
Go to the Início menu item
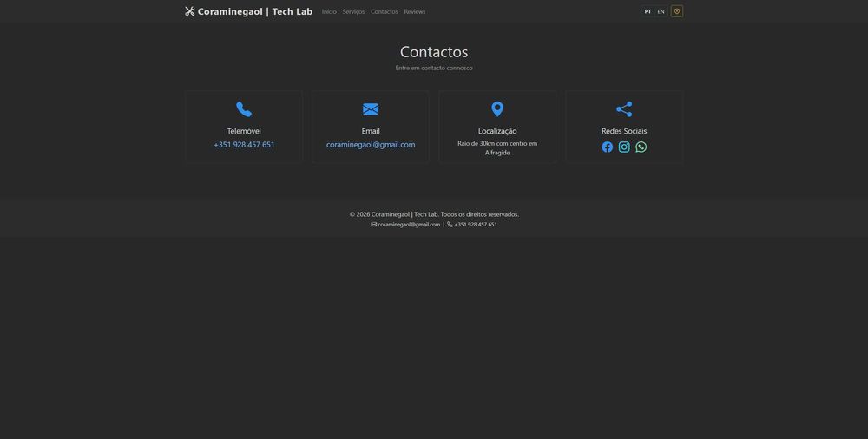(329, 11)
